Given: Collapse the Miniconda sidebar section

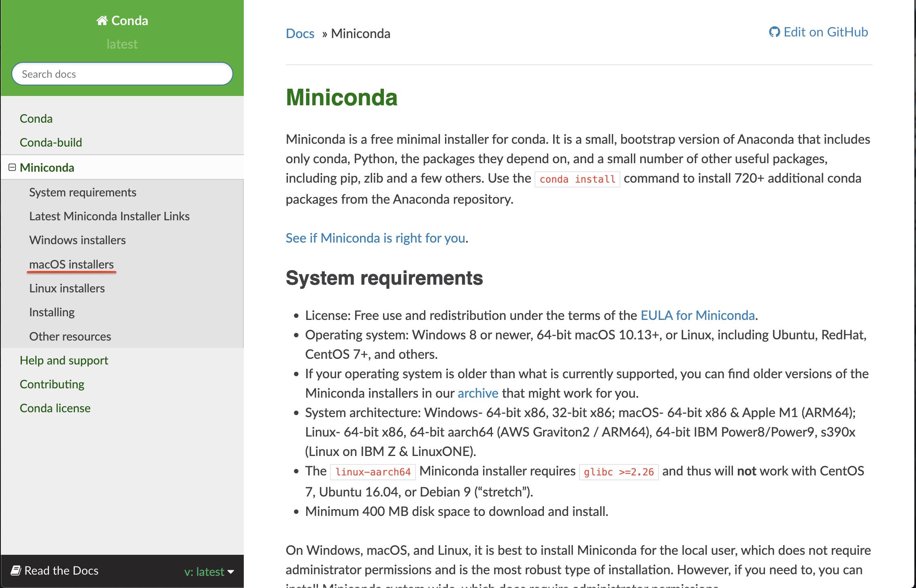Looking at the screenshot, I should 12,167.
